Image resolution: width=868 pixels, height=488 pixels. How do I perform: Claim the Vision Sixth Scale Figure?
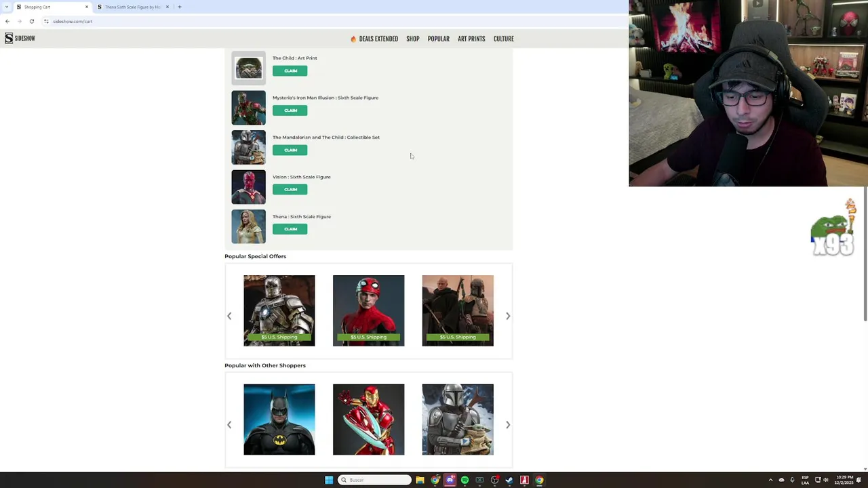290,190
